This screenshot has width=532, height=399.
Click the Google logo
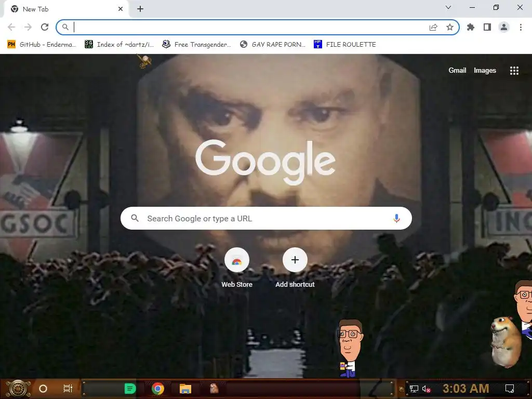coord(265,162)
